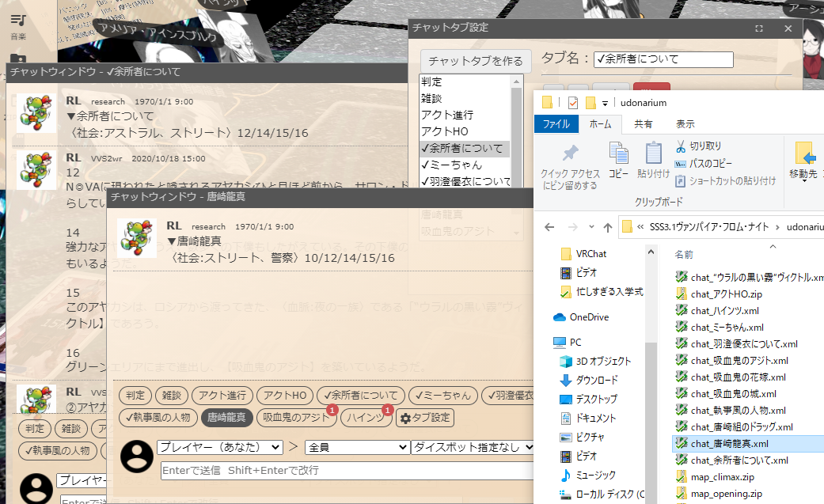
Task: Select the ✓執事風の人物 chat tab
Action: [x=158, y=418]
